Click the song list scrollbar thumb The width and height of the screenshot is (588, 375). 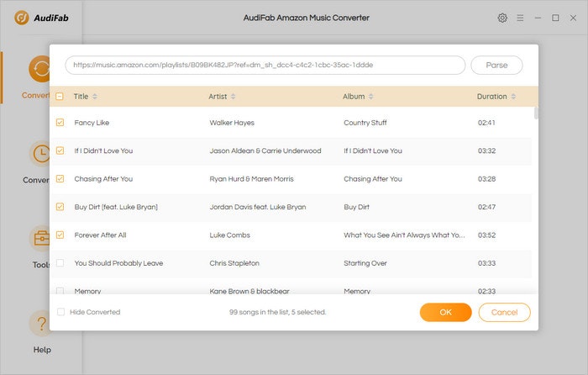[x=536, y=113]
